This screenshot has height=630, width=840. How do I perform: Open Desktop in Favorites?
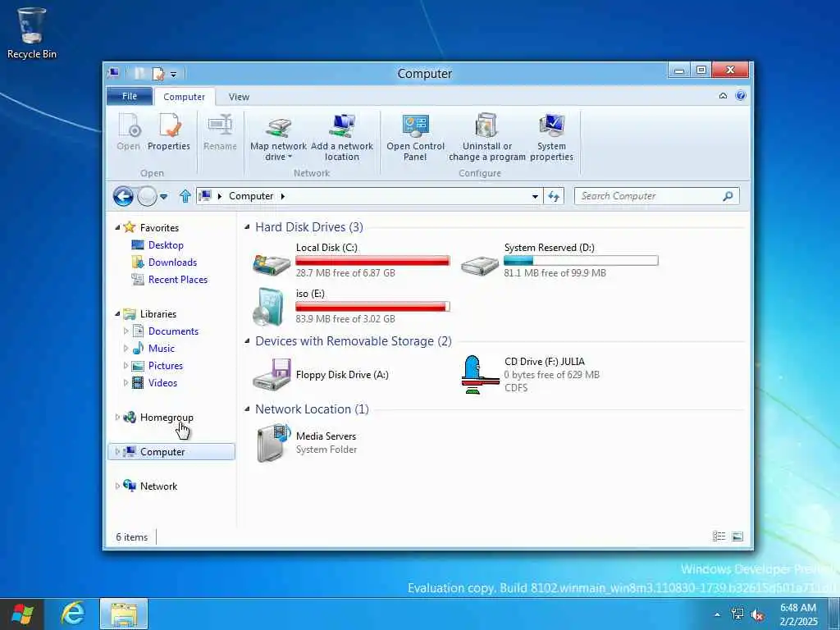coord(166,244)
